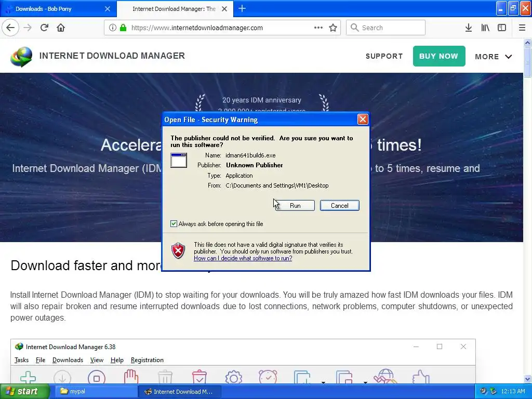Select Internet Download M... taskbar item
The width and height of the screenshot is (532, 399).
(180, 392)
